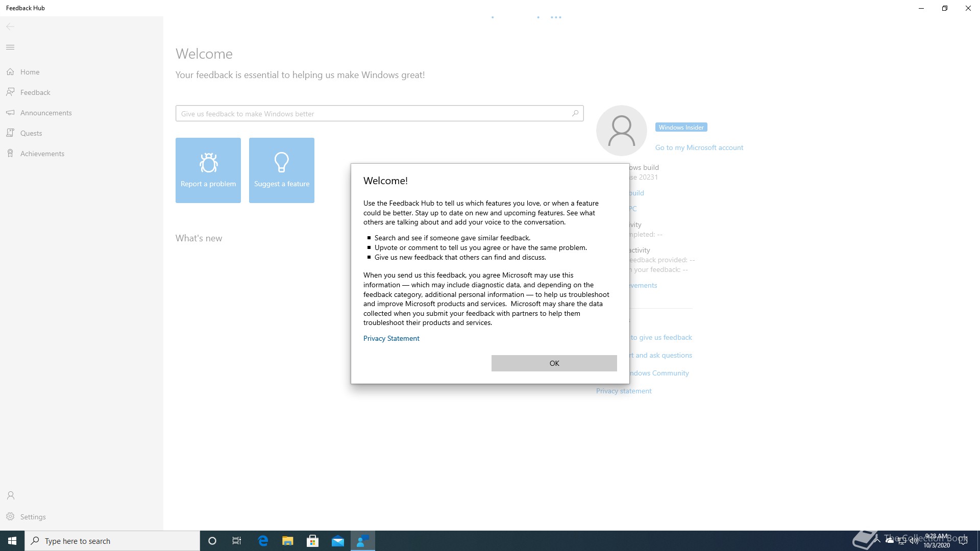This screenshot has height=551, width=980.
Task: Click the search magnifier icon in feedback box
Action: (x=575, y=113)
